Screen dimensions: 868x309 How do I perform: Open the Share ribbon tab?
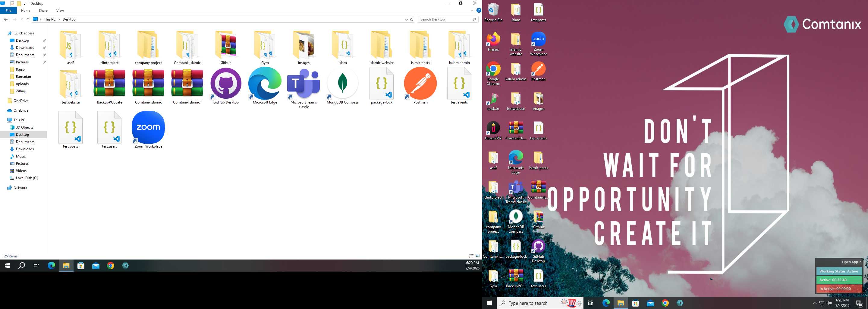tap(43, 11)
